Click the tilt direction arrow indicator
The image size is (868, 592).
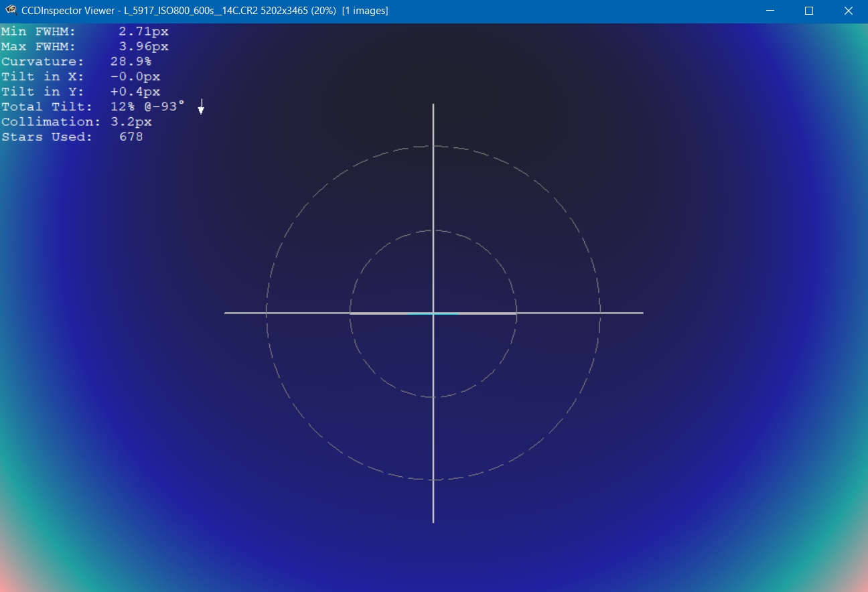pos(201,106)
